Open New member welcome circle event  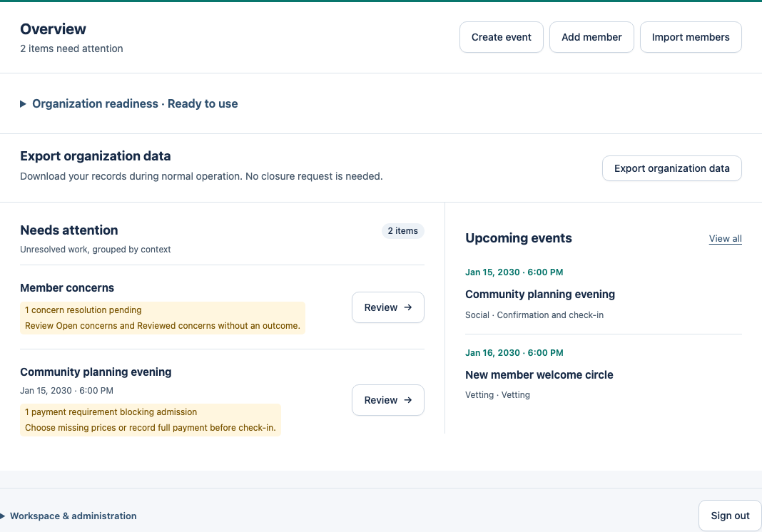tap(539, 374)
